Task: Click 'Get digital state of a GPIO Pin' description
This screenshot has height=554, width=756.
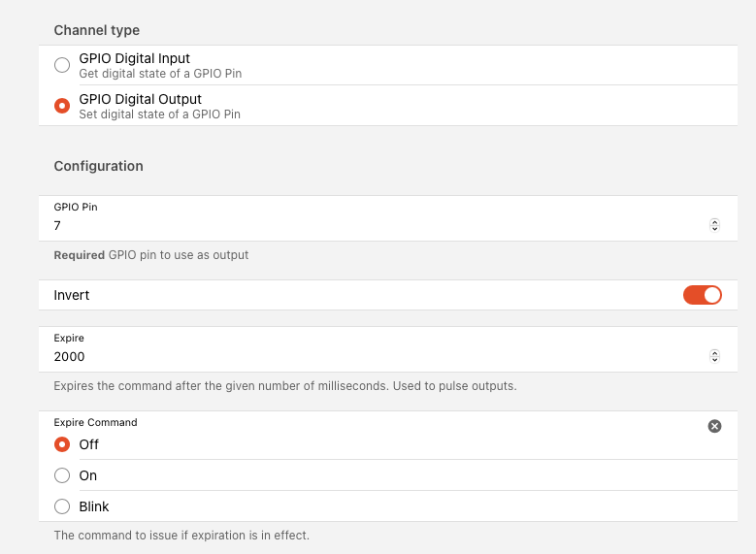Action: [x=160, y=74]
